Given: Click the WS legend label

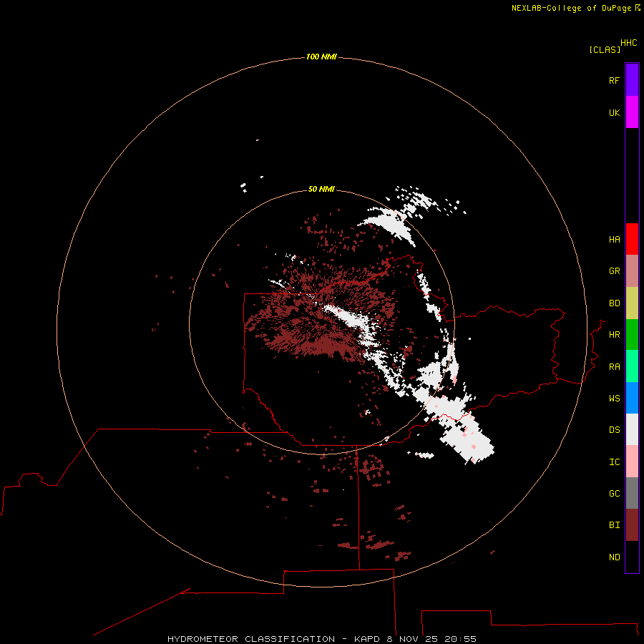Looking at the screenshot, I should pyautogui.click(x=614, y=399).
